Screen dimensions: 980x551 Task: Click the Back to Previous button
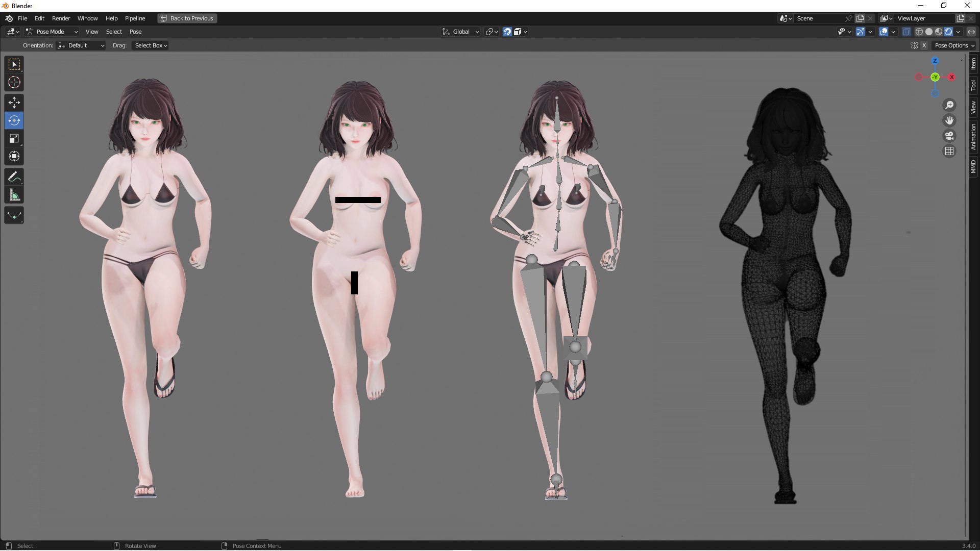point(187,18)
